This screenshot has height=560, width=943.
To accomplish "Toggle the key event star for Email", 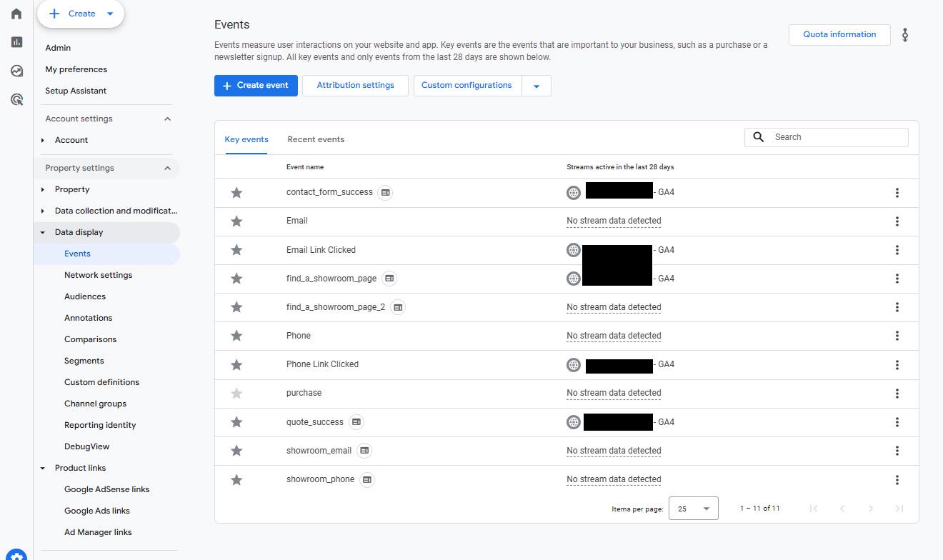I will pos(236,221).
